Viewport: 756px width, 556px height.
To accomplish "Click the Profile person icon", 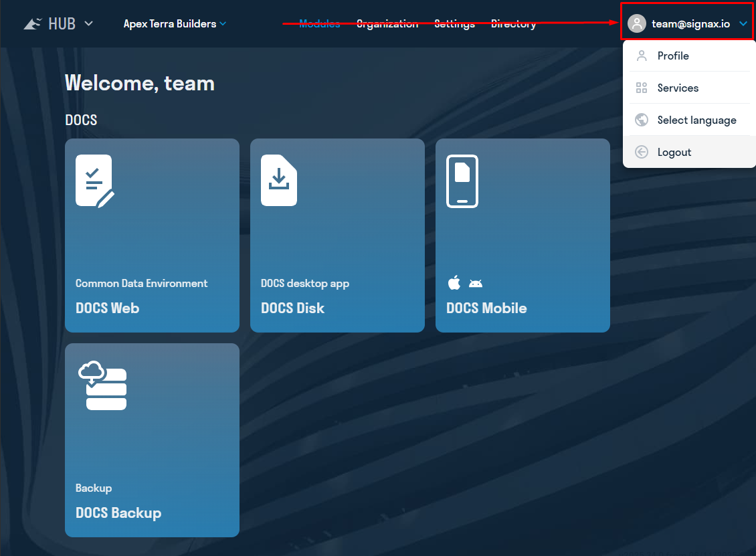I will coord(641,56).
